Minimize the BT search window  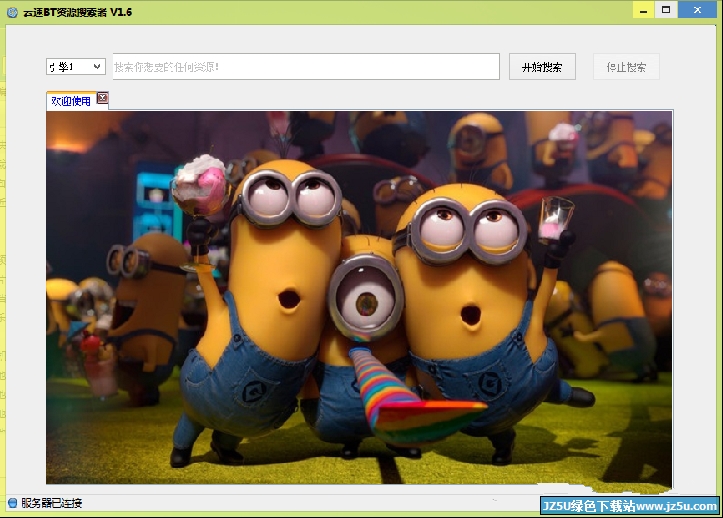coord(643,10)
